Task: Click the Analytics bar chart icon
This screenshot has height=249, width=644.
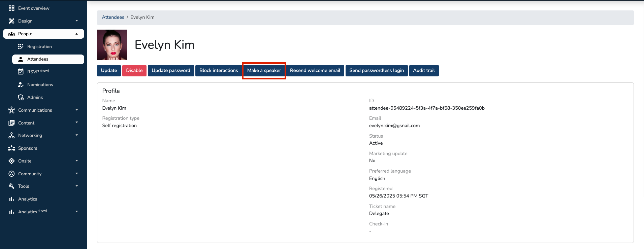Action: pos(11,199)
